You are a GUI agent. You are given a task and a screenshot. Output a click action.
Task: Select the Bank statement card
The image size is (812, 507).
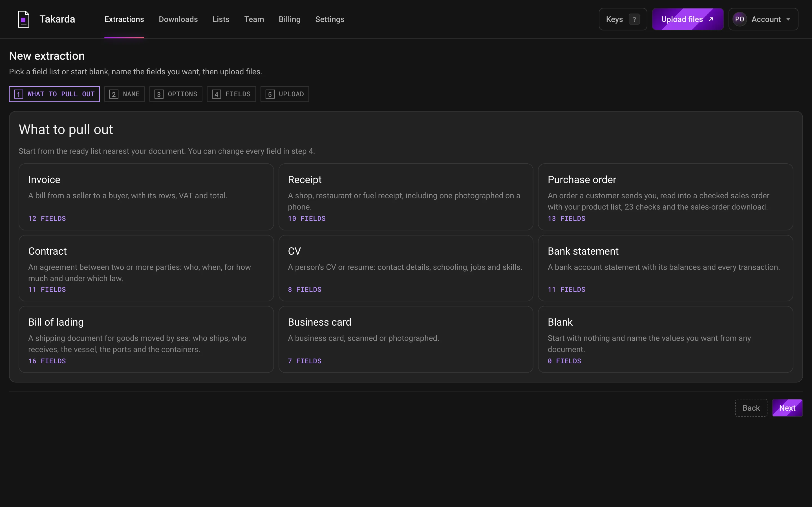[x=665, y=268]
